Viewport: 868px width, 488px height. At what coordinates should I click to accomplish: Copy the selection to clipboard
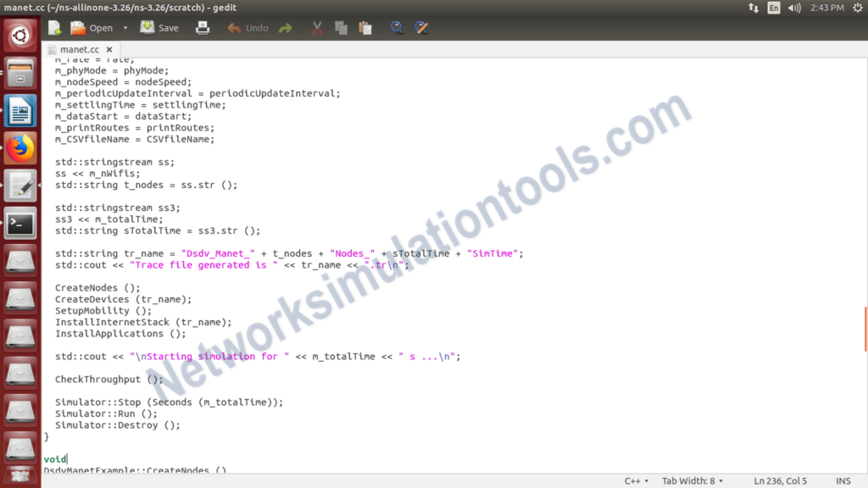tap(340, 27)
